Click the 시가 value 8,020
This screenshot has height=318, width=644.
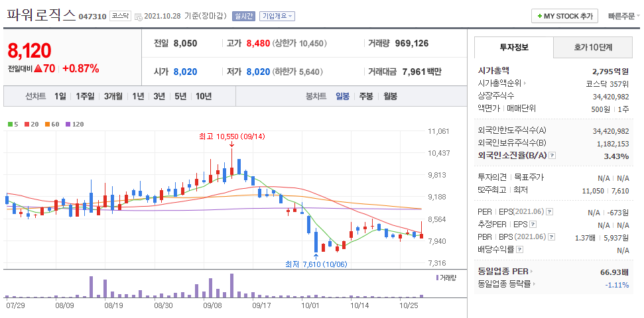pos(185,72)
